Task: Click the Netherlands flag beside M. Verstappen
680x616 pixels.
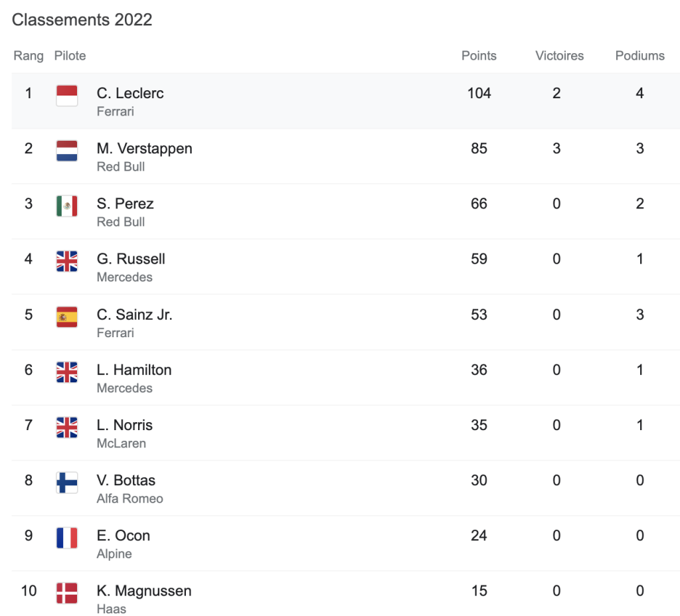Action: (67, 151)
